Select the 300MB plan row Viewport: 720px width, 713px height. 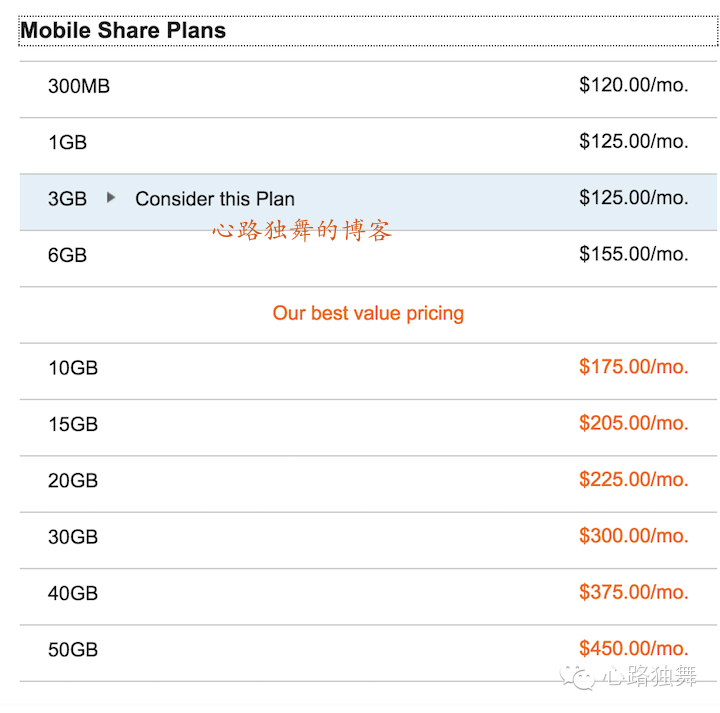(368, 90)
